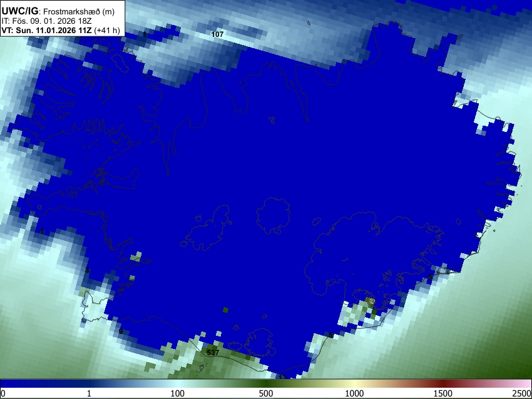This screenshot has height=399, width=532.
Task: Click the color scale label '2500'
Action: click(522, 393)
